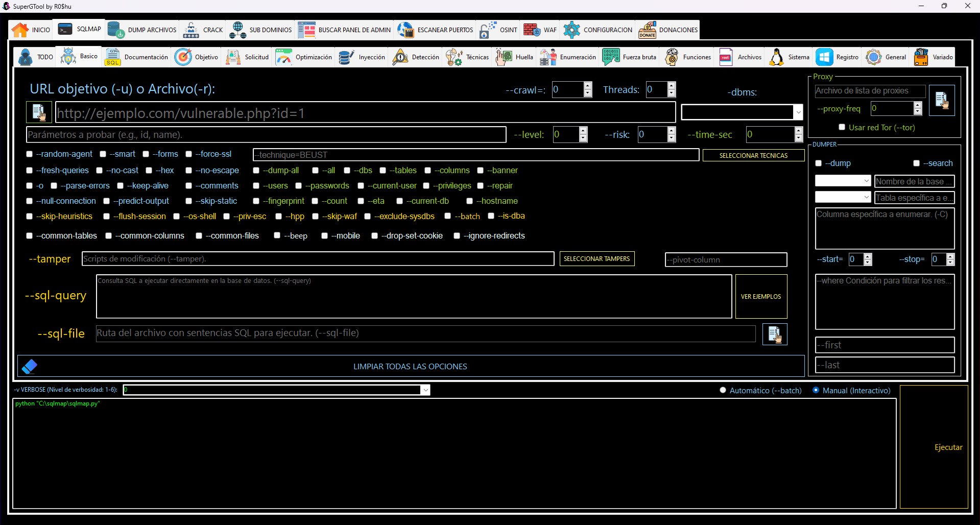
Task: Increase the Threads spinner value
Action: [x=672, y=86]
